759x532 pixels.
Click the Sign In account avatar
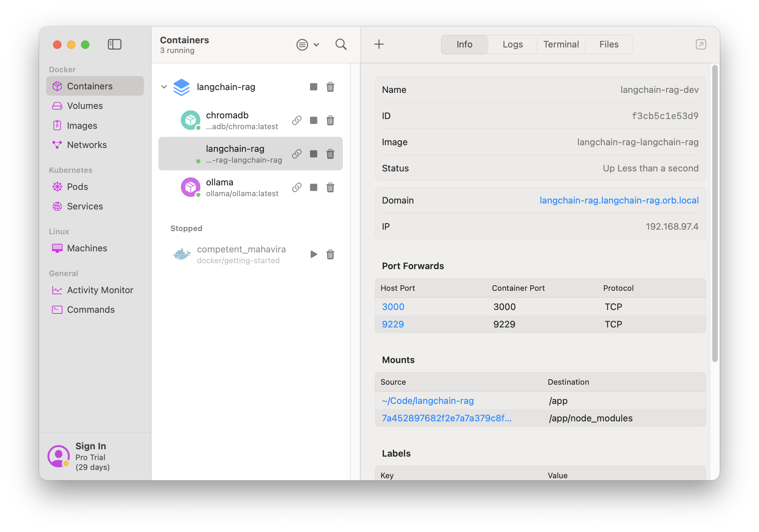(58, 456)
